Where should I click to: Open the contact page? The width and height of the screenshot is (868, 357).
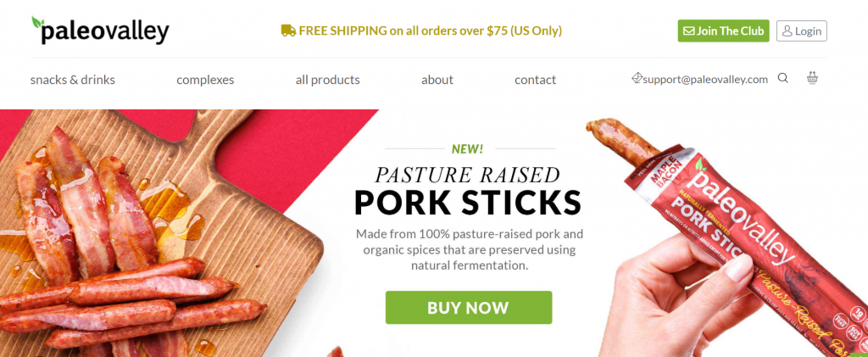click(x=536, y=80)
